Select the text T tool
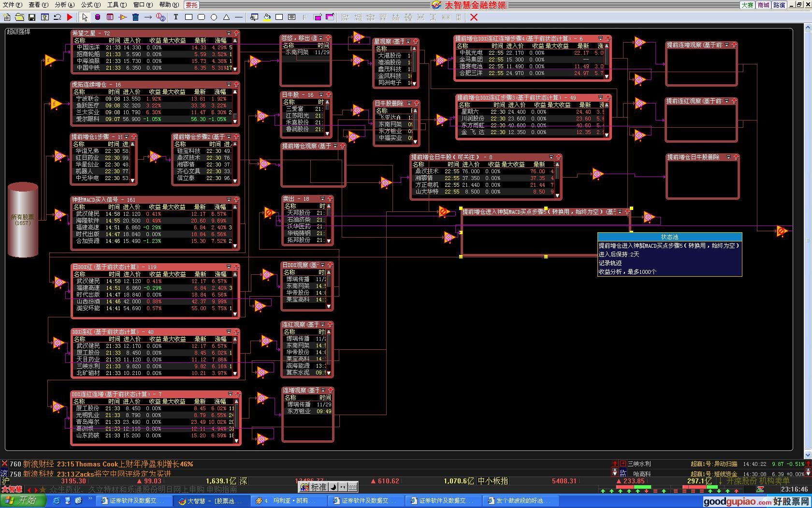This screenshot has height=508, width=812. [176, 17]
